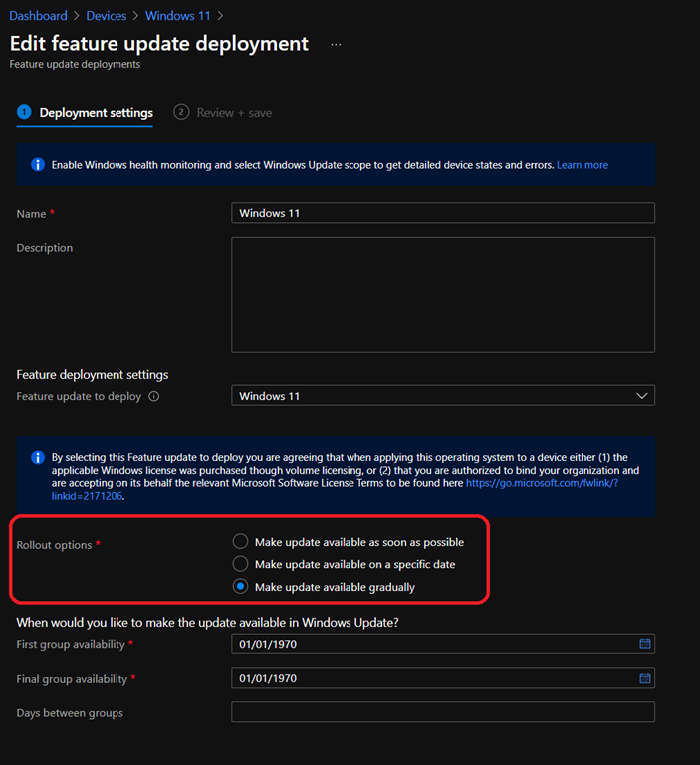Image resolution: width=700 pixels, height=765 pixels.
Task: Go to Devices in the breadcrumb
Action: (x=106, y=16)
